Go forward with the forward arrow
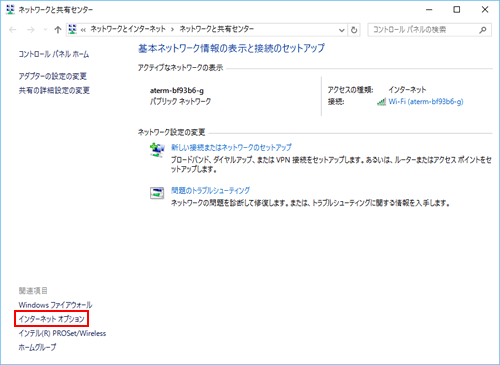Image resolution: width=500 pixels, height=365 pixels. pos(31,30)
